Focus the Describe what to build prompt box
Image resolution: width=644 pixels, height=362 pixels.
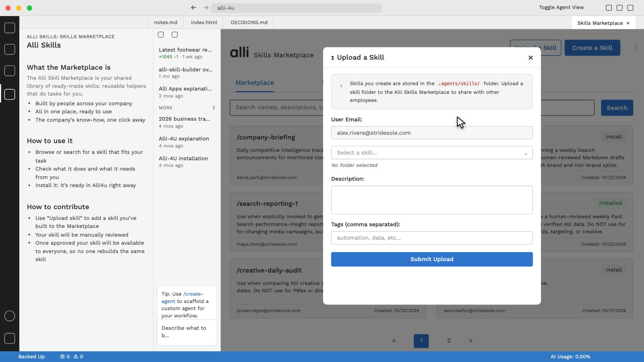tap(187, 332)
